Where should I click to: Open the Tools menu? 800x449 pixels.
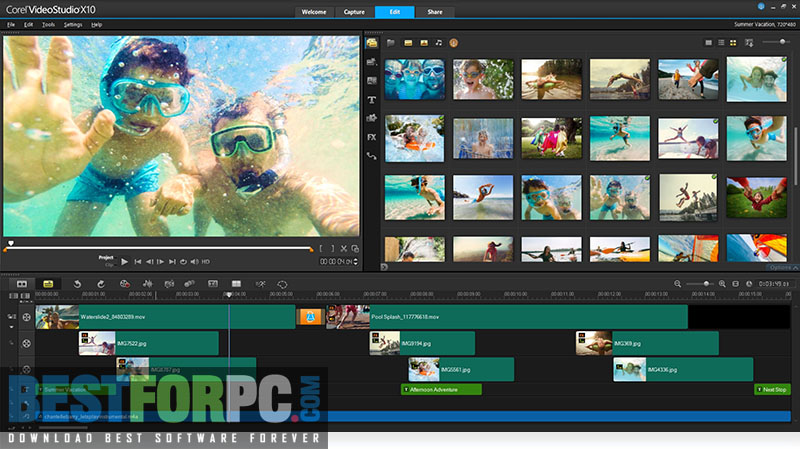coord(48,24)
